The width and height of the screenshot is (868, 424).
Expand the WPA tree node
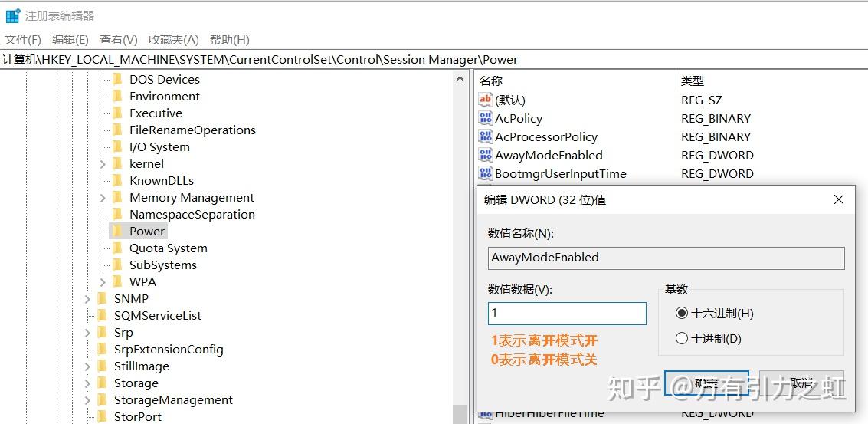(103, 282)
